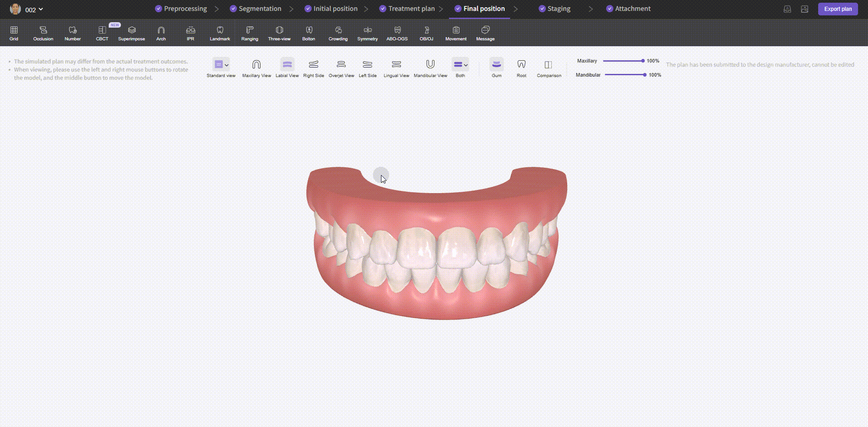
Task: Show tooth numbers with Number tool
Action: (x=72, y=33)
